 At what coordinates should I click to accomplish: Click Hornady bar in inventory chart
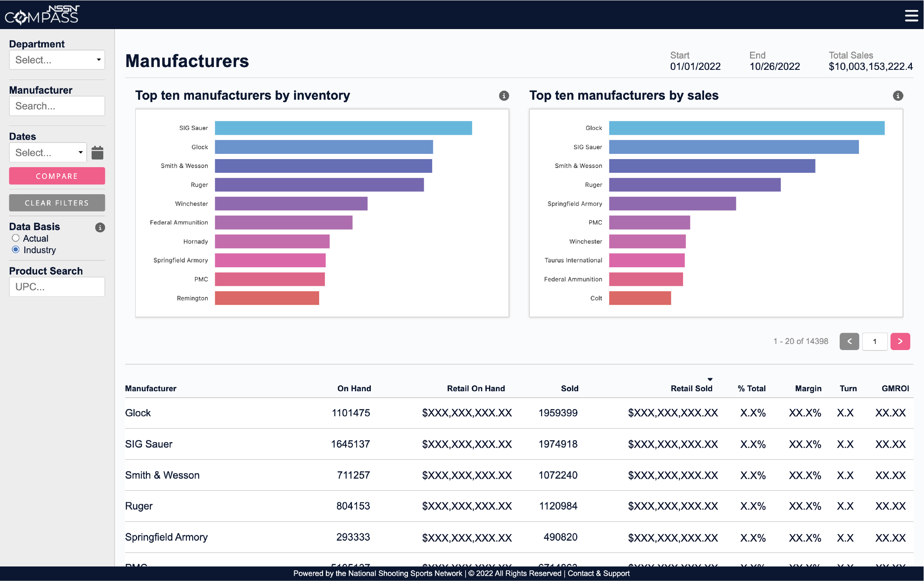272,241
